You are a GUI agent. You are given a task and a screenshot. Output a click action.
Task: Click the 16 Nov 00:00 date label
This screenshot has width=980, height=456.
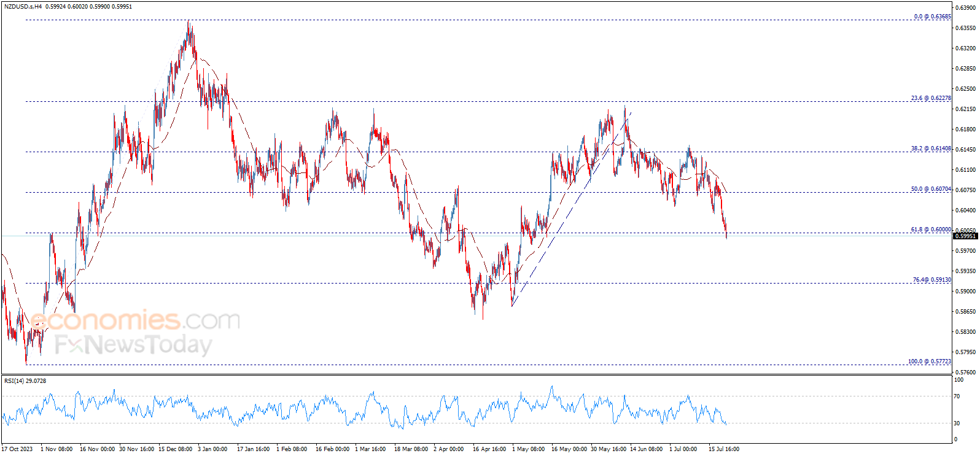pyautogui.click(x=97, y=449)
